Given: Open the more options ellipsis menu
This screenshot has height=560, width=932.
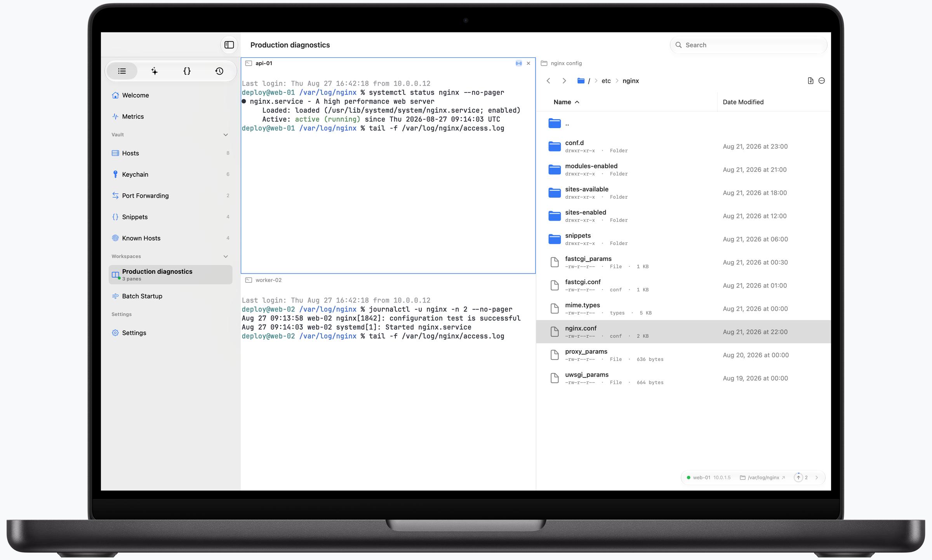Looking at the screenshot, I should click(822, 81).
